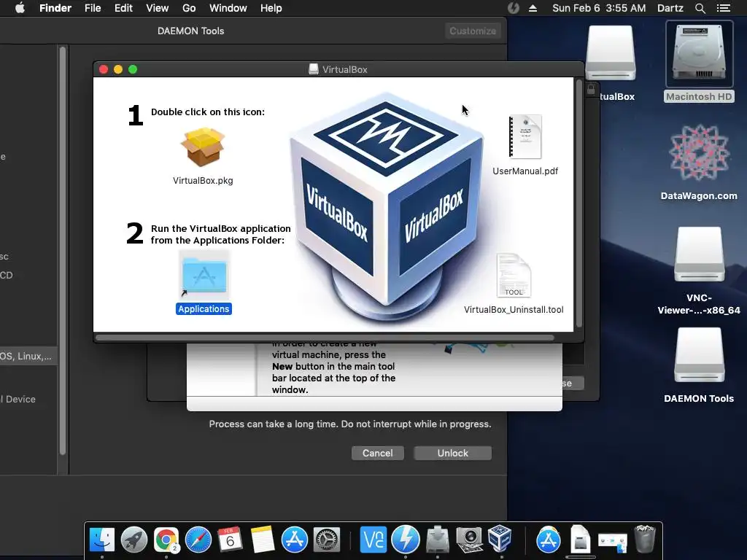
Task: Open the Trash in the Dock
Action: pos(645,539)
